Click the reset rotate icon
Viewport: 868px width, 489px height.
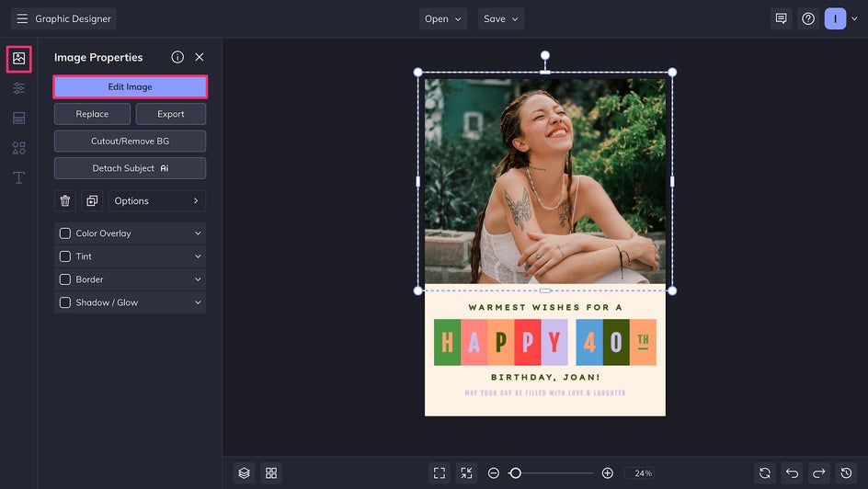tap(765, 473)
